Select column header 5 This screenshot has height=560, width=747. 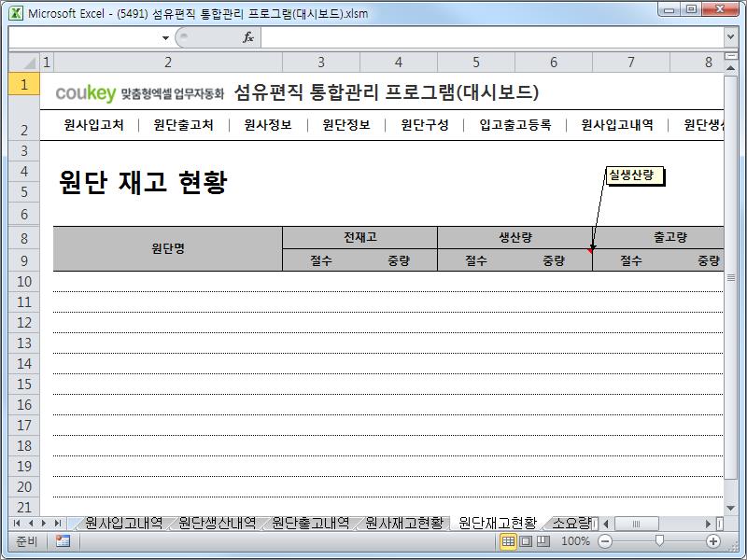pyautogui.click(x=476, y=63)
